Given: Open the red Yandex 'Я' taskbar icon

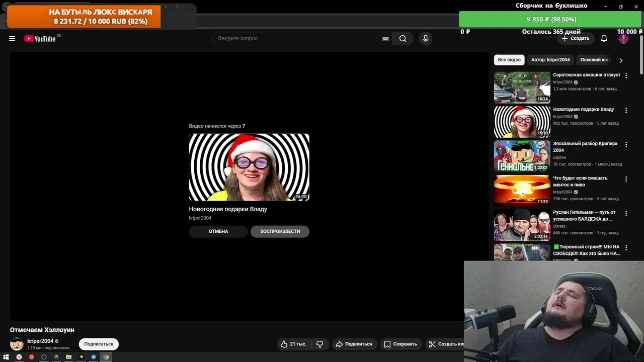Looking at the screenshot, I should pos(31,357).
